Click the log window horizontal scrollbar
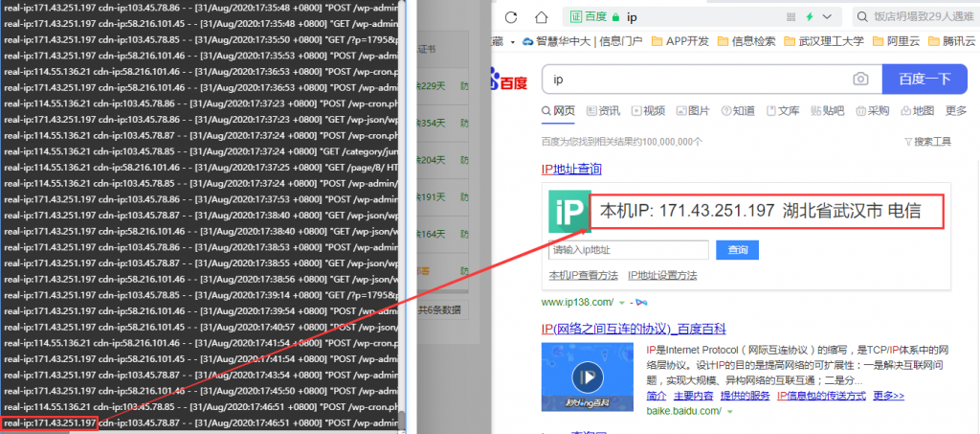 click(200, 431)
